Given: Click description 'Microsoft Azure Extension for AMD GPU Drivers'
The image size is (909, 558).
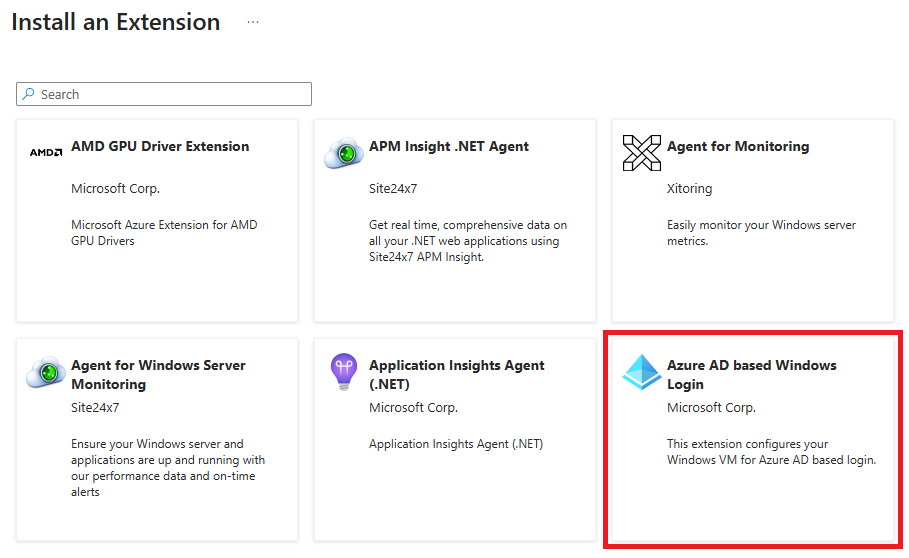Looking at the screenshot, I should click(164, 232).
